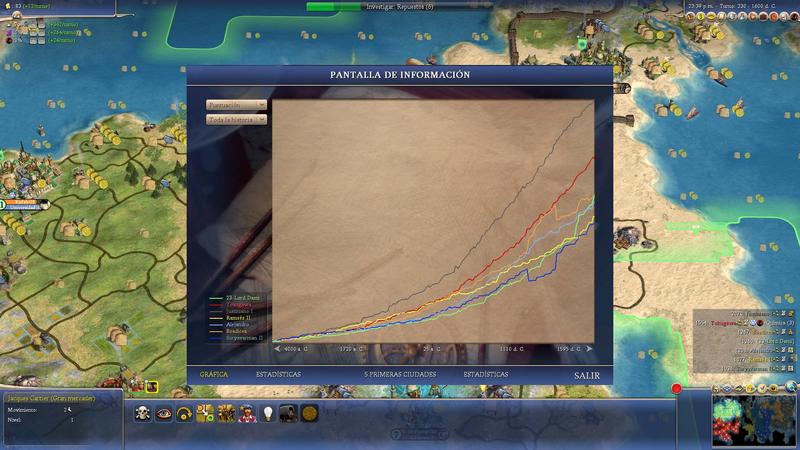Click Suryavarman in the scoreboard list
This screenshot has width=800, height=450.
coord(754,368)
